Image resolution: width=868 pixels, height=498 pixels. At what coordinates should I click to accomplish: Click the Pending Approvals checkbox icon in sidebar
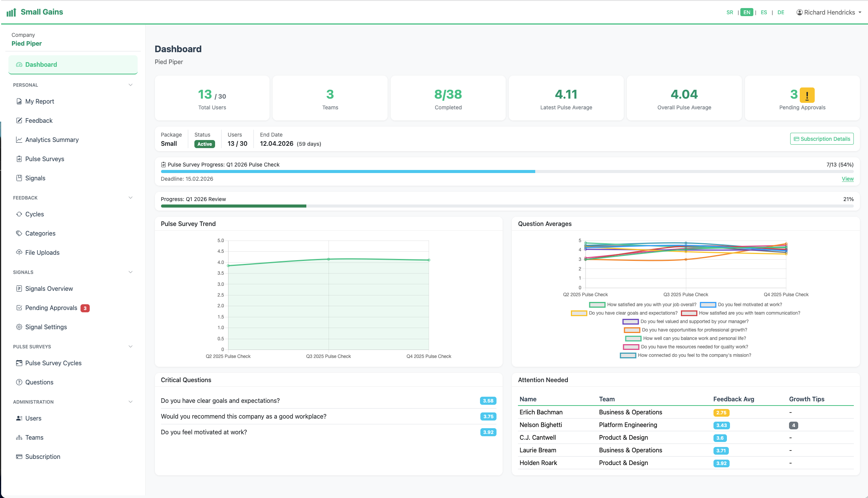coord(19,308)
